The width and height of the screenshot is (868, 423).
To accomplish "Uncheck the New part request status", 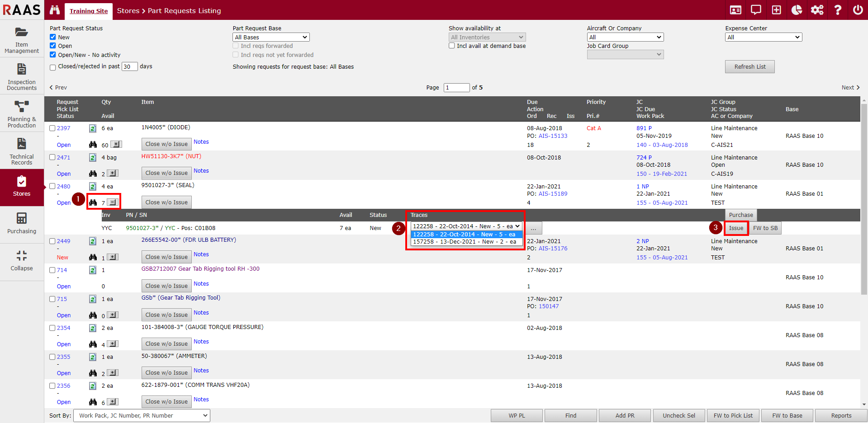I will (x=53, y=37).
